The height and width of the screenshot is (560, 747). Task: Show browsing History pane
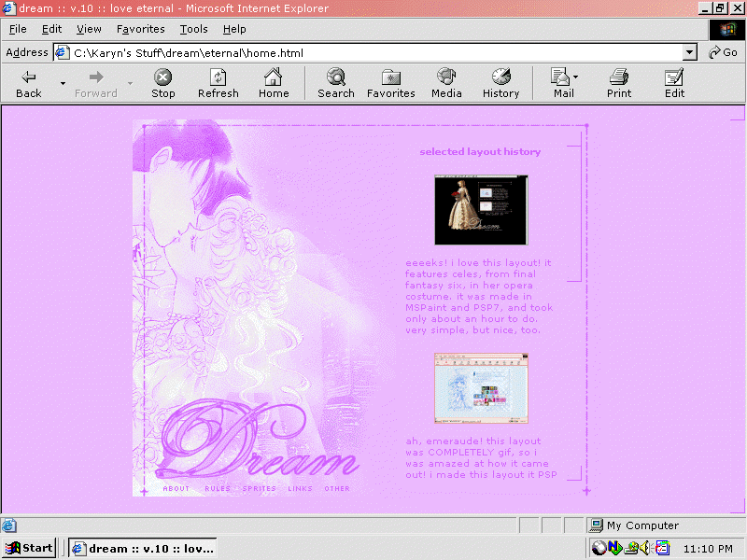tap(500, 77)
